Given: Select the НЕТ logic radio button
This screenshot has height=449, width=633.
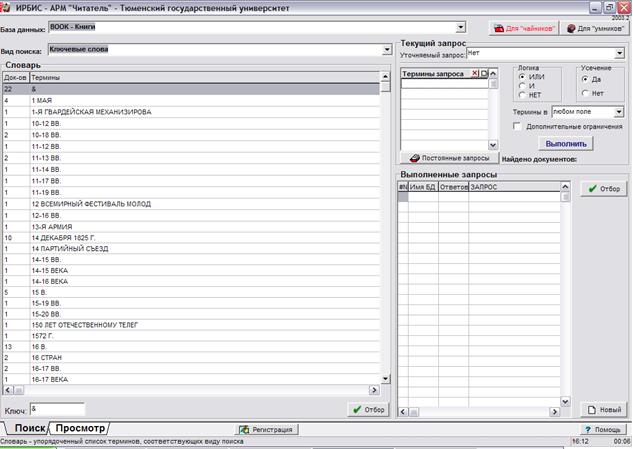Looking at the screenshot, I should pyautogui.click(x=521, y=96).
